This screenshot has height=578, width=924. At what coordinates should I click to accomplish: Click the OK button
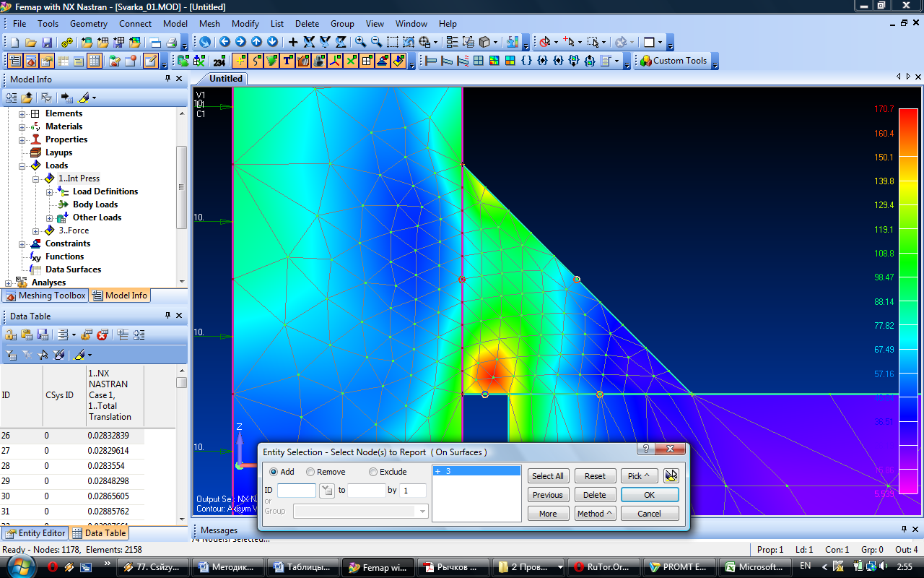pos(650,495)
